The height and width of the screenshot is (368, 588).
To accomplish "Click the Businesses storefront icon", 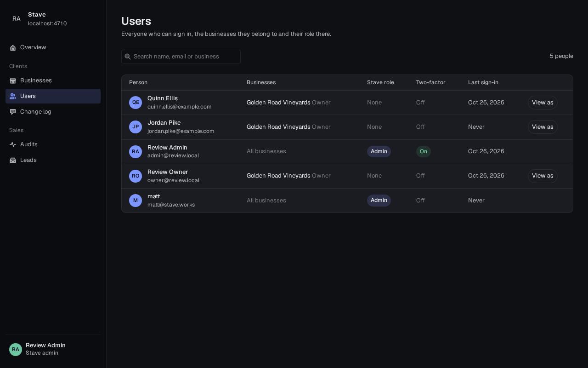I will [x=13, y=80].
